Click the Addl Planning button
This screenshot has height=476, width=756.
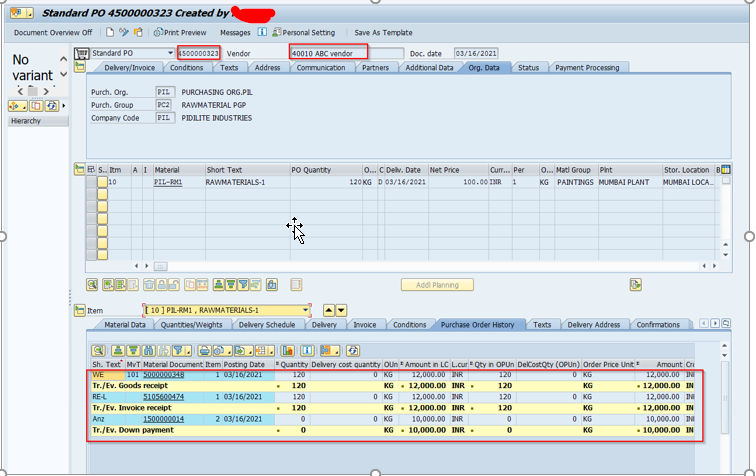pyautogui.click(x=437, y=285)
